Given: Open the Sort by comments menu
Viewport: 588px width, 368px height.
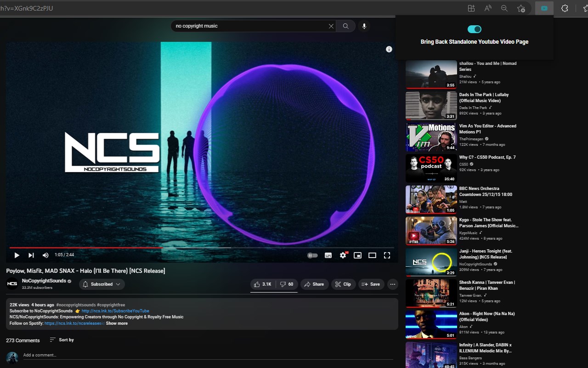Looking at the screenshot, I should [62, 340].
